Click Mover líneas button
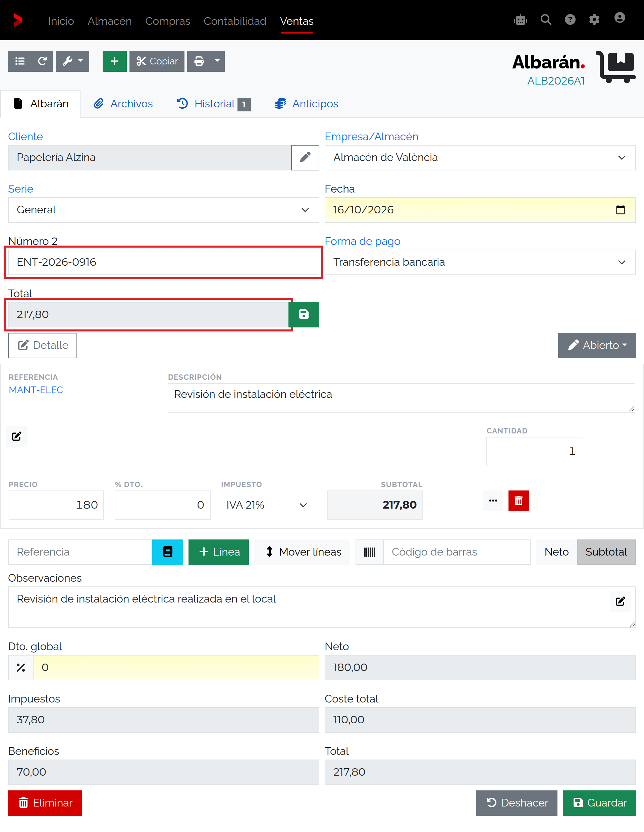The width and height of the screenshot is (644, 832). (303, 552)
